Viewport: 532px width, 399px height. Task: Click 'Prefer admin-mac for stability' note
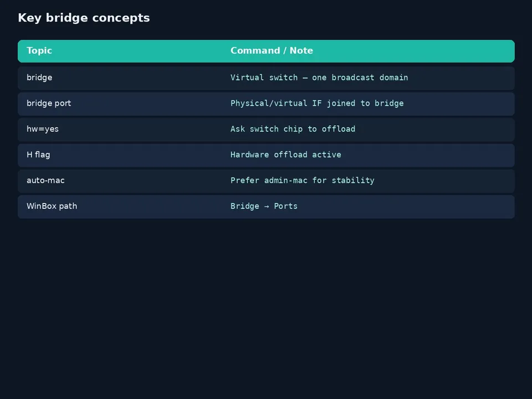[303, 181]
